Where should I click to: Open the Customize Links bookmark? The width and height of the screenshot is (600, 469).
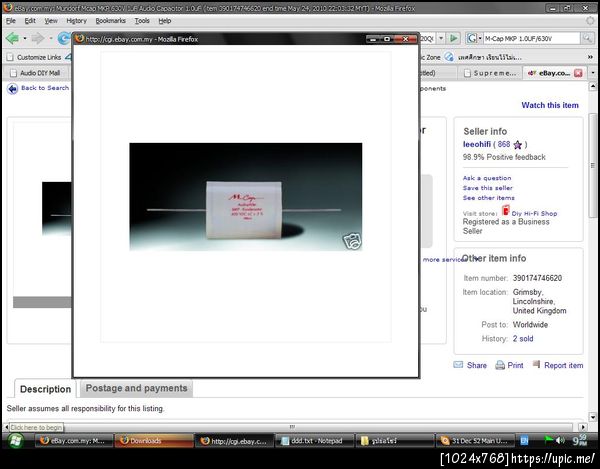coord(34,57)
